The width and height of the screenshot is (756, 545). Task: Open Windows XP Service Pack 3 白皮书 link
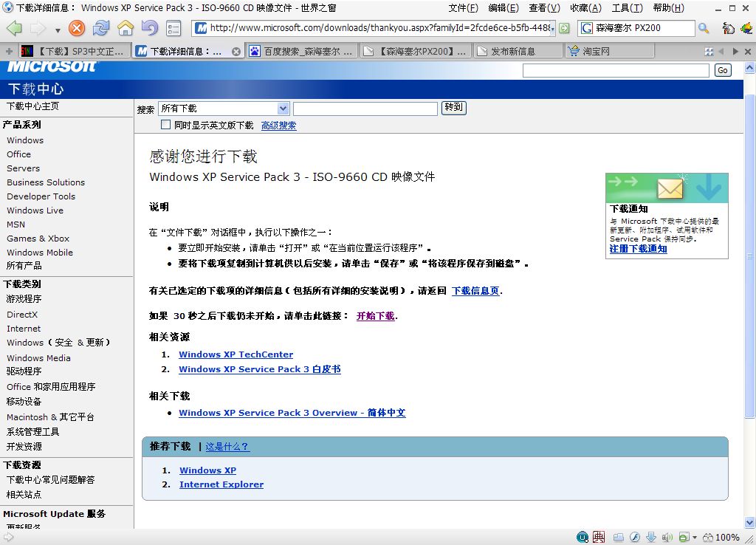pyautogui.click(x=260, y=369)
